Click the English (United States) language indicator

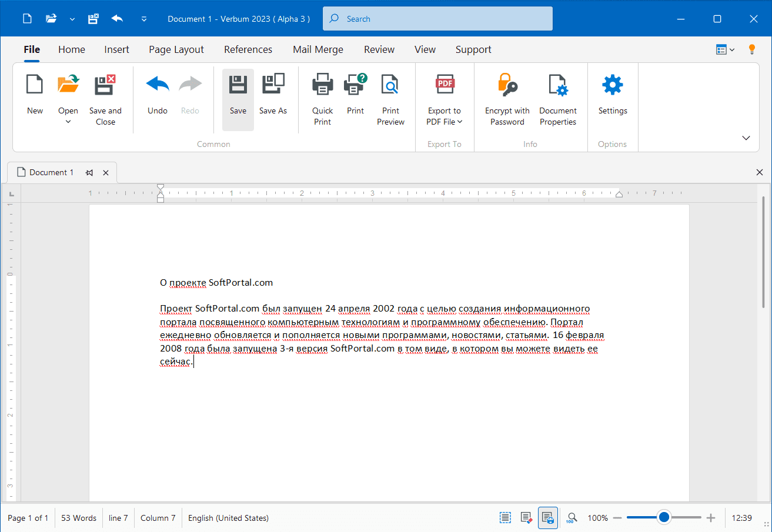(x=228, y=518)
